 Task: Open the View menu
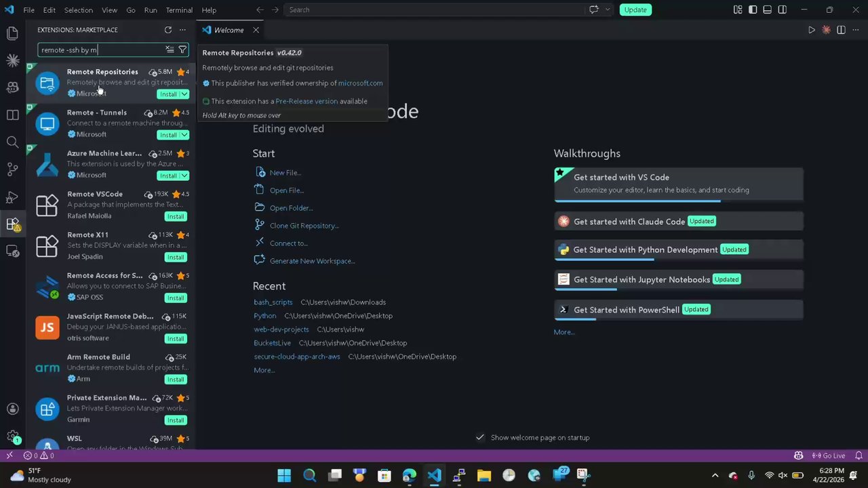tap(109, 9)
